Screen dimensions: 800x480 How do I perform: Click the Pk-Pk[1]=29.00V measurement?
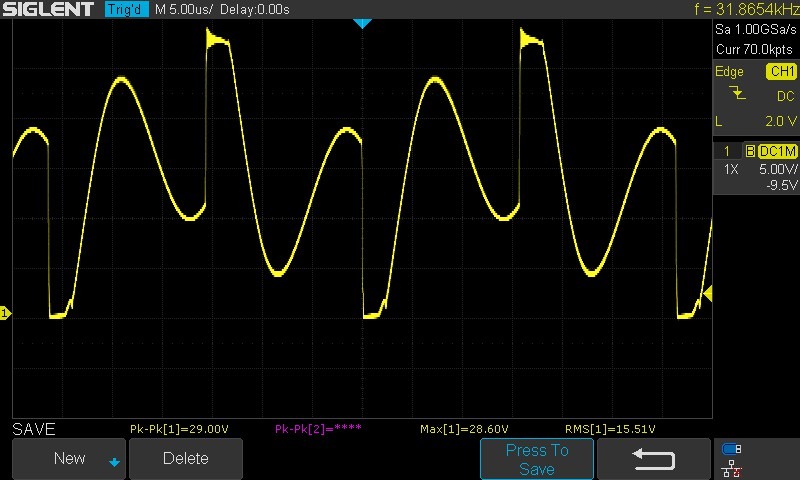[x=179, y=430]
